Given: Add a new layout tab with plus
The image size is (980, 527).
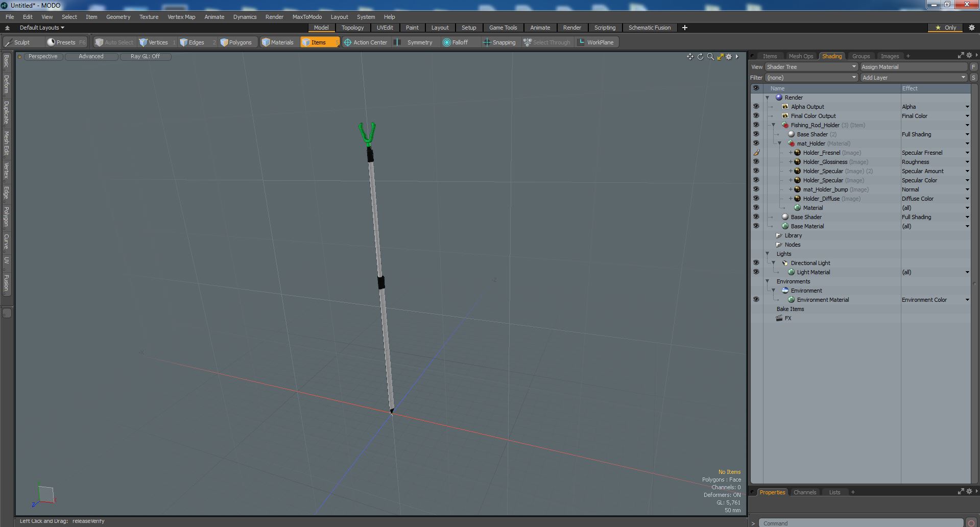Looking at the screenshot, I should tap(684, 28).
